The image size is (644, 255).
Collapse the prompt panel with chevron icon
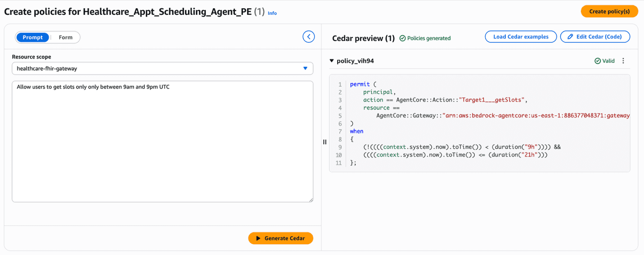pyautogui.click(x=308, y=37)
